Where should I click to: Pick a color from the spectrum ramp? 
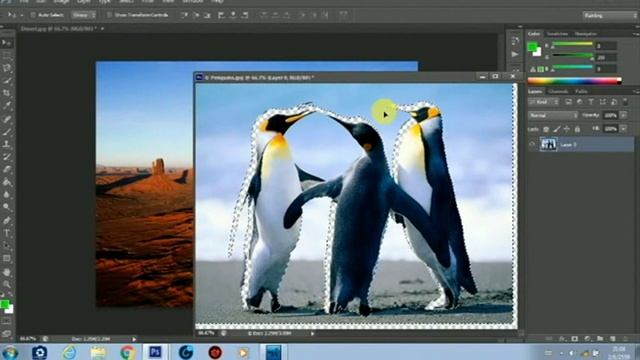tap(574, 80)
